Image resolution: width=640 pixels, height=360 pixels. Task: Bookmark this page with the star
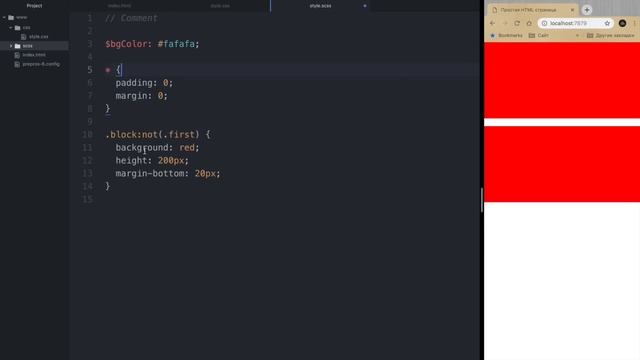pyautogui.click(x=607, y=23)
